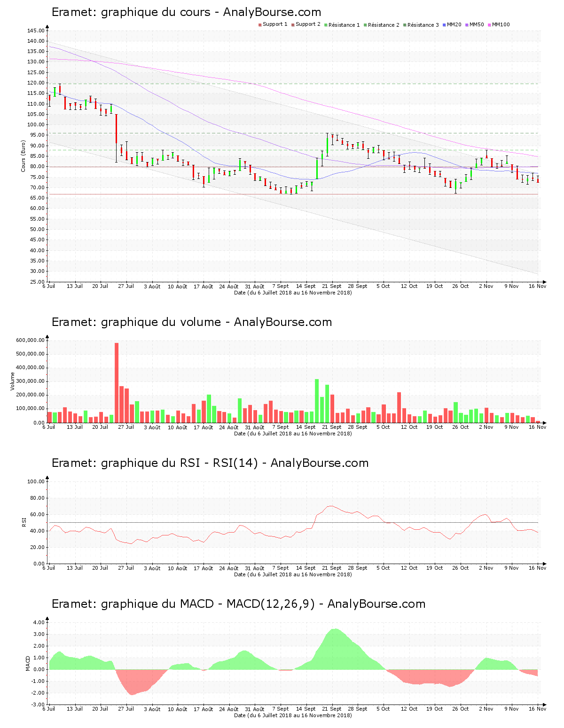Select the 'Résistance 2' legend label
564x728 pixels.
[384, 25]
